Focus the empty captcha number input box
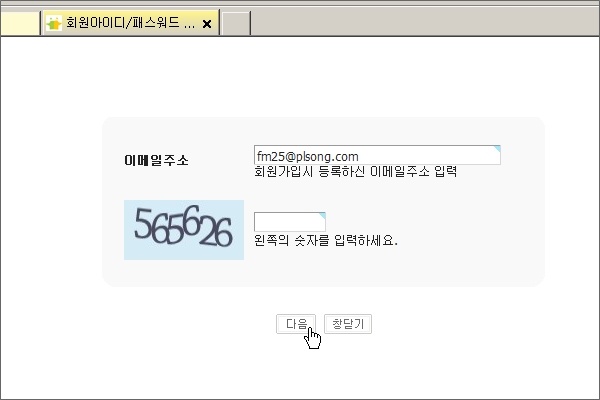 coord(290,222)
